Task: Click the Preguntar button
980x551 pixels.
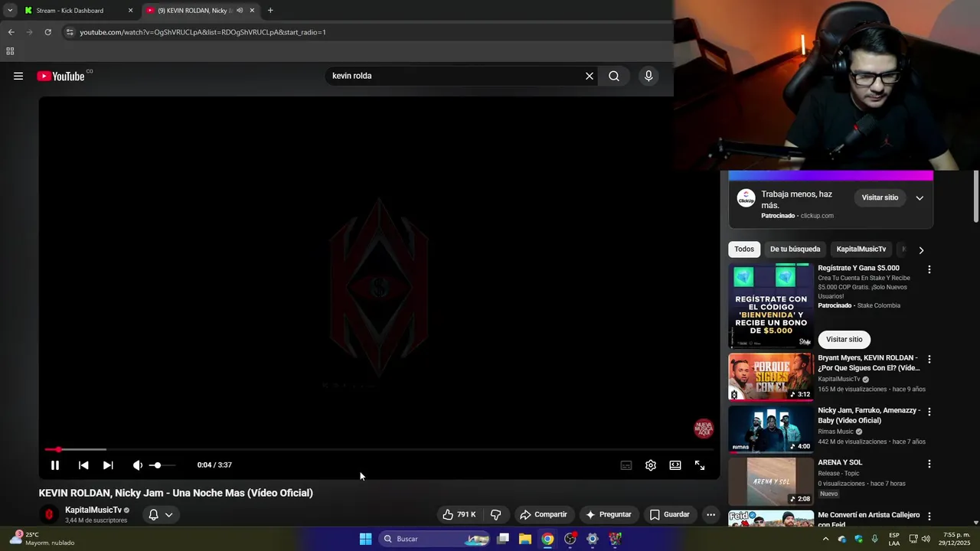Action: (x=609, y=515)
